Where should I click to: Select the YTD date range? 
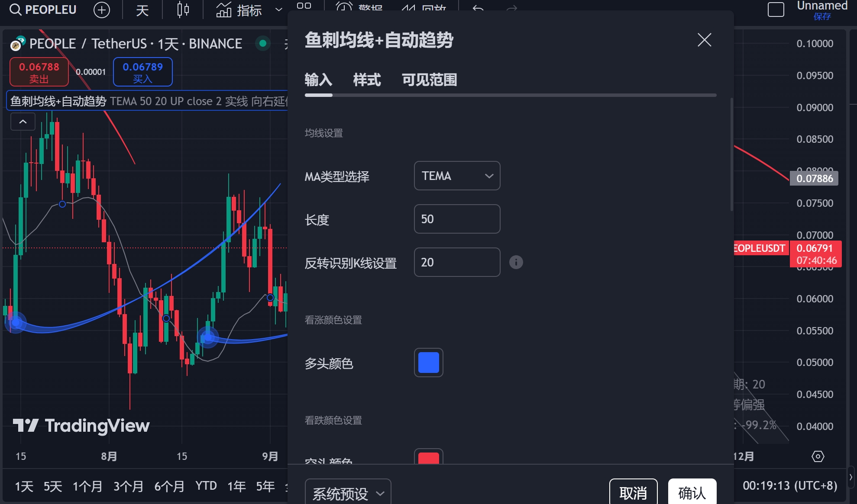pos(206,486)
